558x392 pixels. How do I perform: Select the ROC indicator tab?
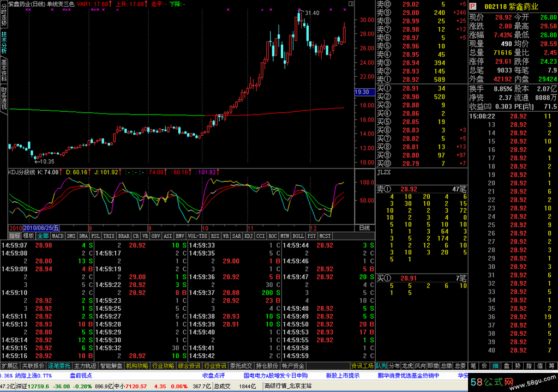[273, 236]
